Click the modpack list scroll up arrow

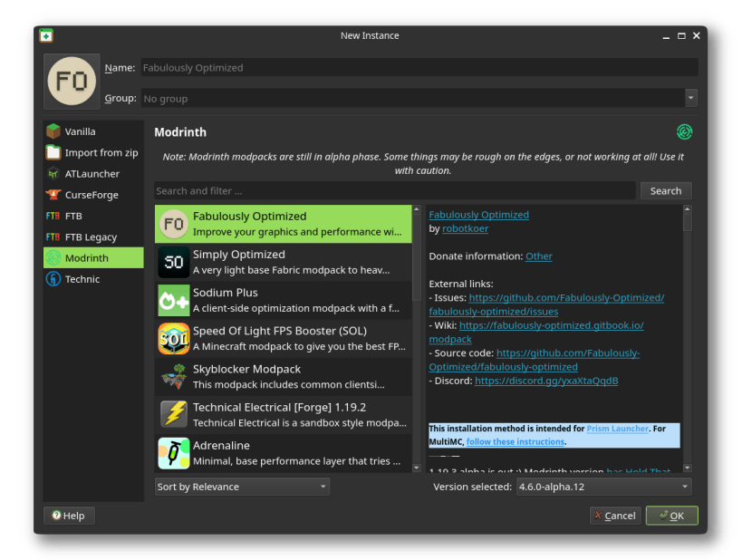[417, 209]
